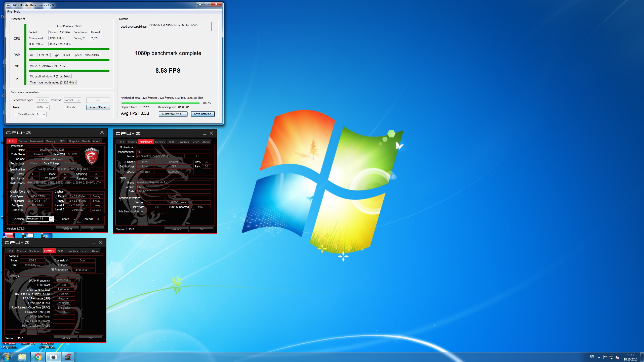Click the Show desktop strip
Viewport: 644px width, 362px height.
[x=642, y=357]
